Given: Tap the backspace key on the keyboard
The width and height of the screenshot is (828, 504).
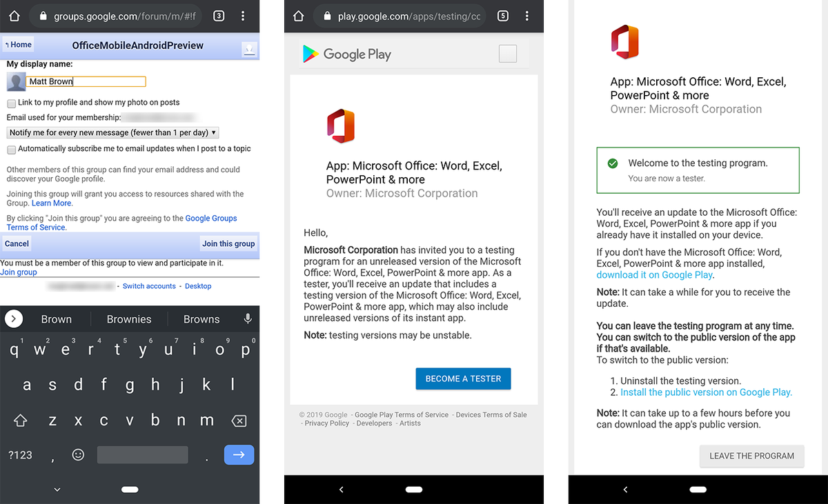Looking at the screenshot, I should tap(237, 420).
